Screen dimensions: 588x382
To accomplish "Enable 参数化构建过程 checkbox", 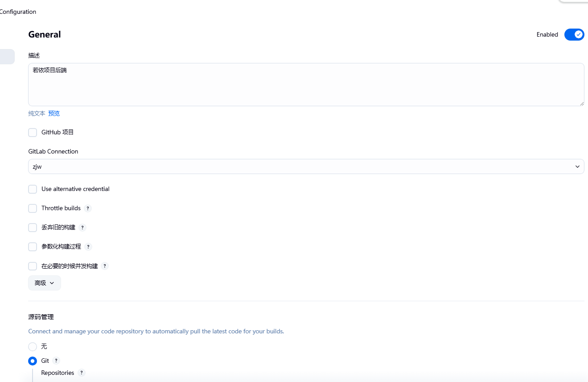I will click(33, 247).
